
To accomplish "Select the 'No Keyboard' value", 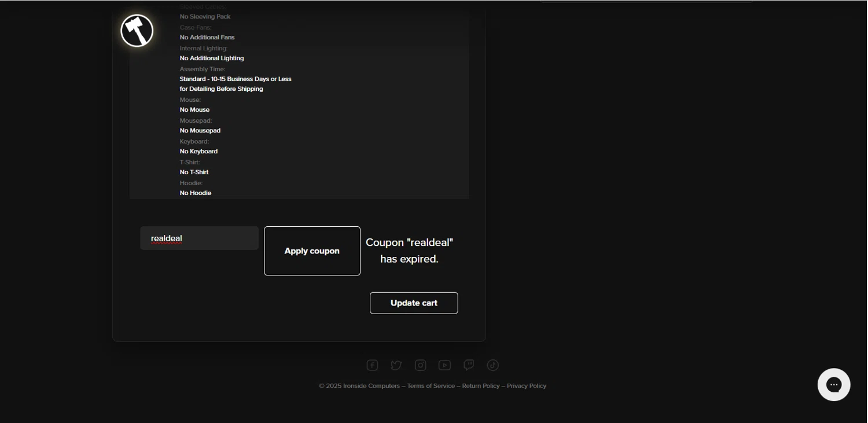I will [198, 152].
